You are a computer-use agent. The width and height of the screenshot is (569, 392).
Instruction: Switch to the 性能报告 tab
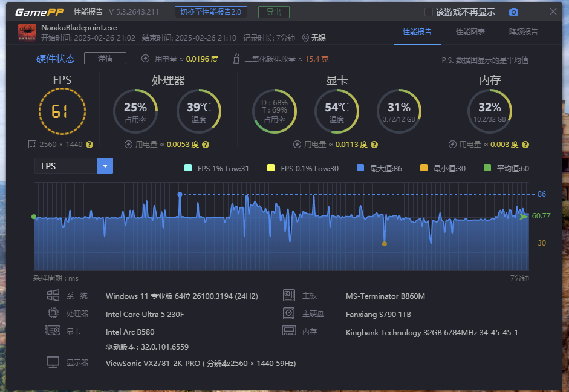(417, 32)
